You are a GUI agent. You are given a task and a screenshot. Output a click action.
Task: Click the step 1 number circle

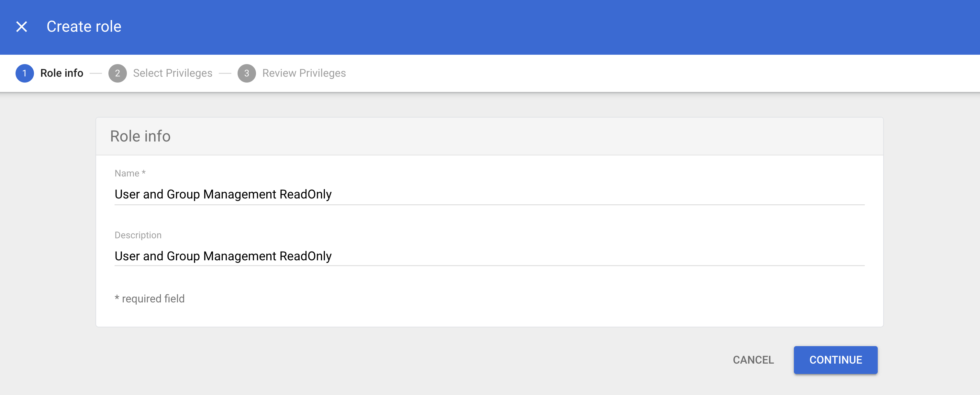pos(24,73)
